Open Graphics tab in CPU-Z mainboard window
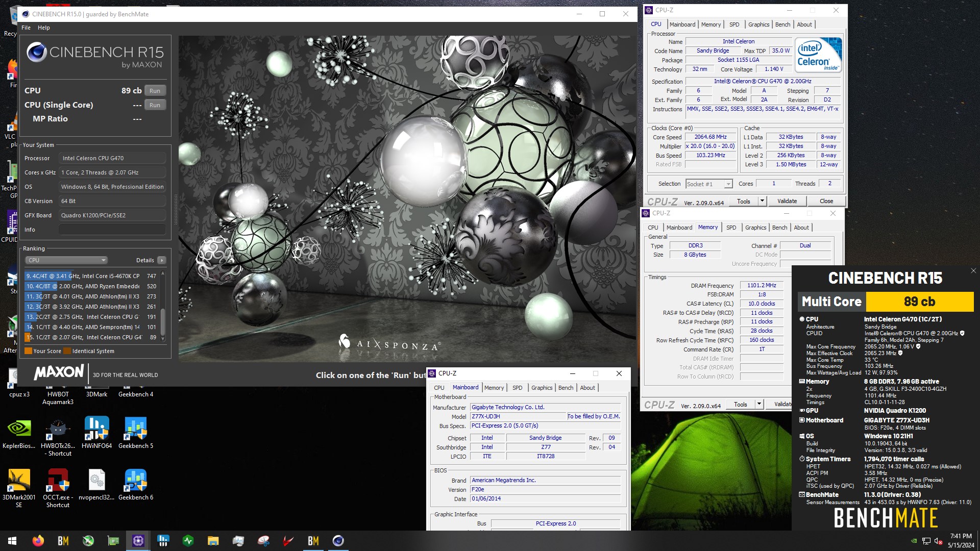The image size is (980, 551). [542, 388]
